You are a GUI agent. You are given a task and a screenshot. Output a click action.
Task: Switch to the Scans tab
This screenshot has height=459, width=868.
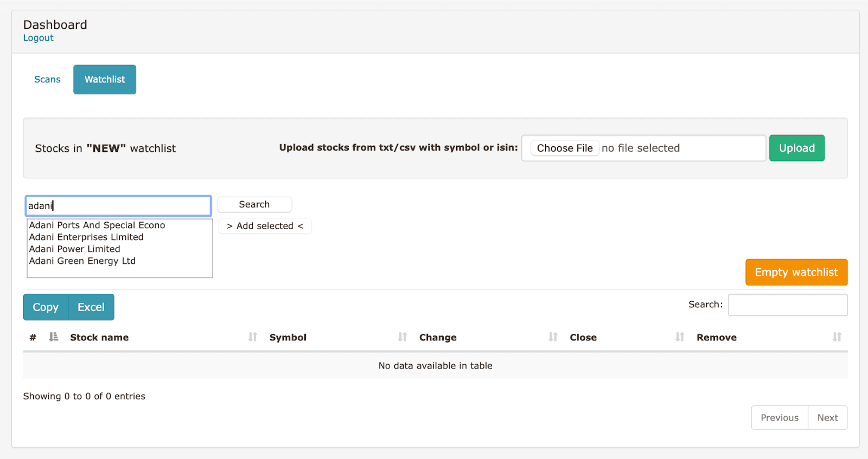click(47, 80)
